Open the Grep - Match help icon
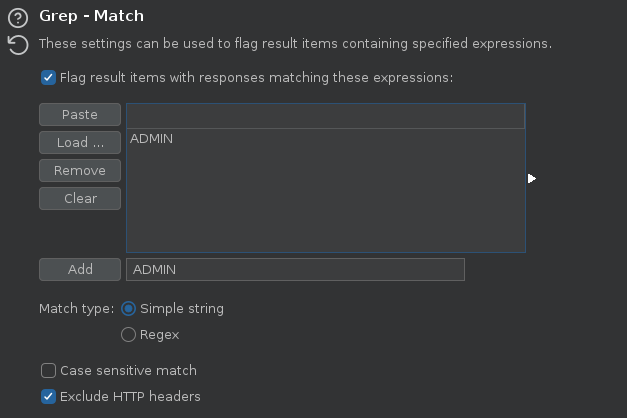Image resolution: width=627 pixels, height=418 pixels. point(18,18)
